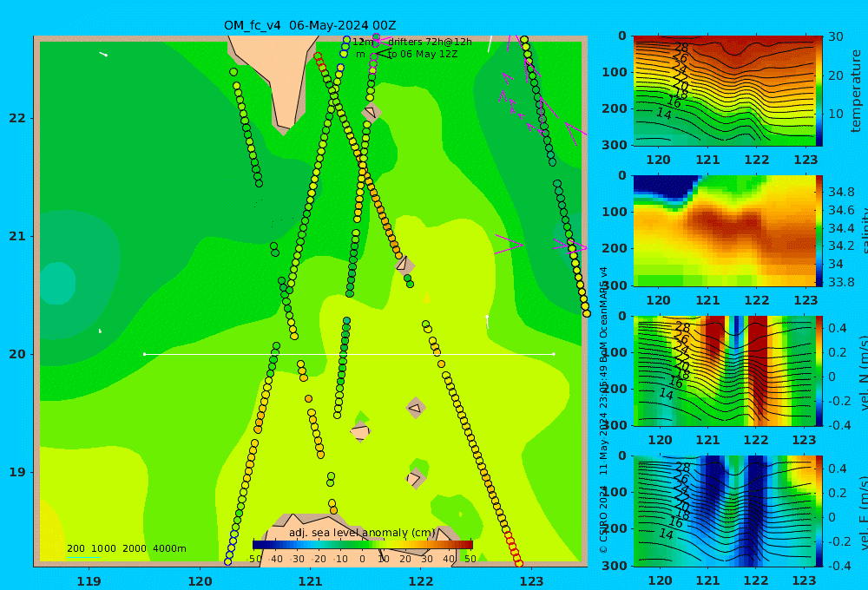Click longitude label 123 under the main map
The height and width of the screenshot is (590, 868).
[x=532, y=581]
